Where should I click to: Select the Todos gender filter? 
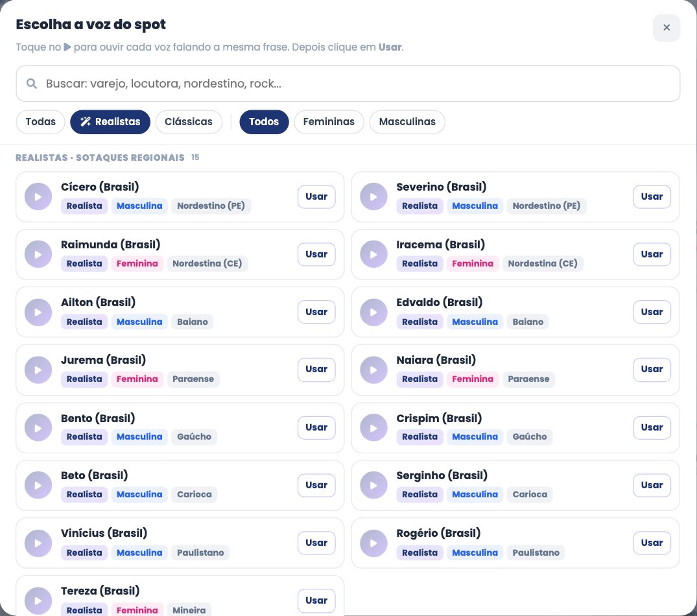pos(264,122)
